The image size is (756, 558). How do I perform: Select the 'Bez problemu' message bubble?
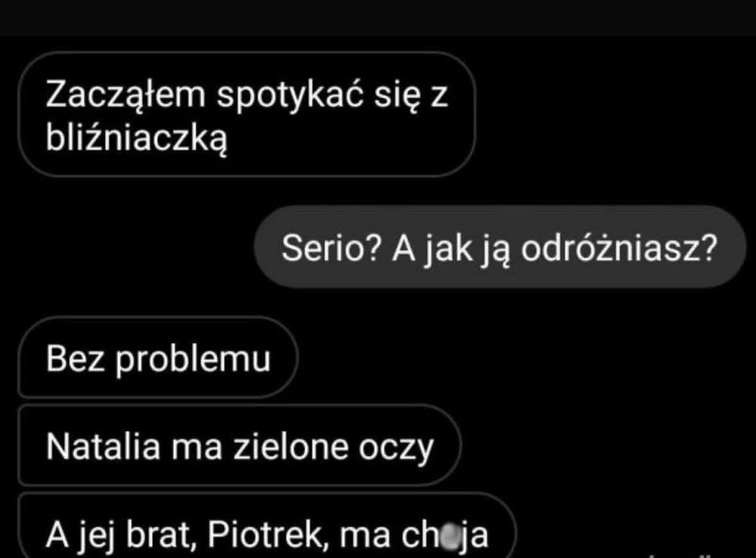(x=158, y=358)
